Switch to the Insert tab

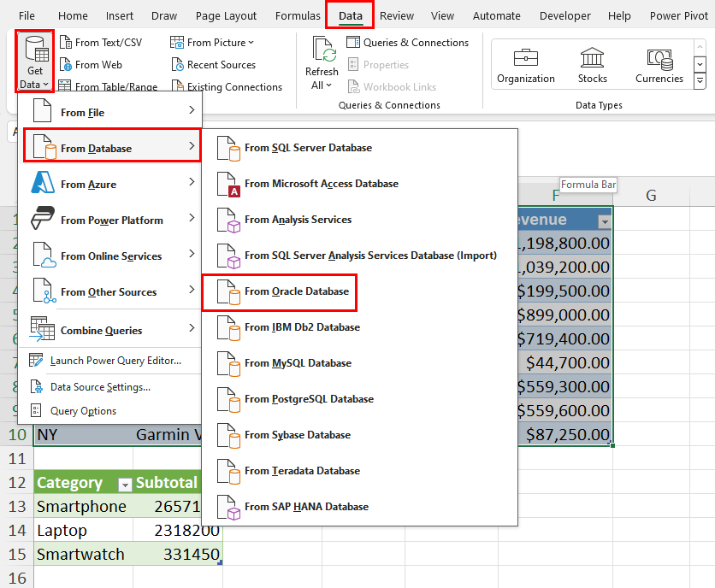(x=120, y=16)
